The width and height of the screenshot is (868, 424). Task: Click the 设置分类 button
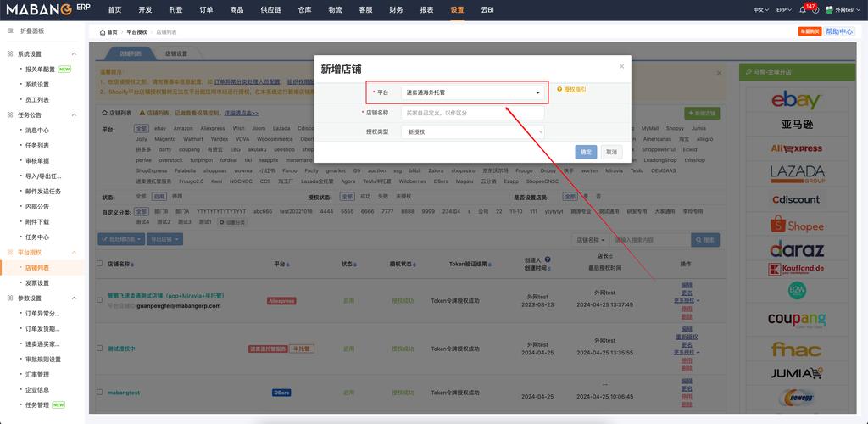coord(232,222)
